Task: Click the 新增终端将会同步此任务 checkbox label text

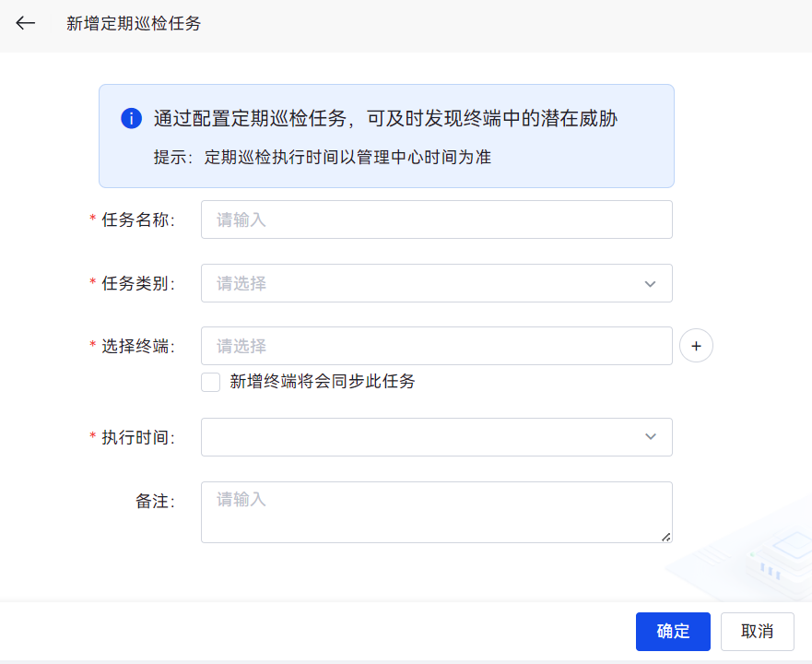Action: (323, 382)
